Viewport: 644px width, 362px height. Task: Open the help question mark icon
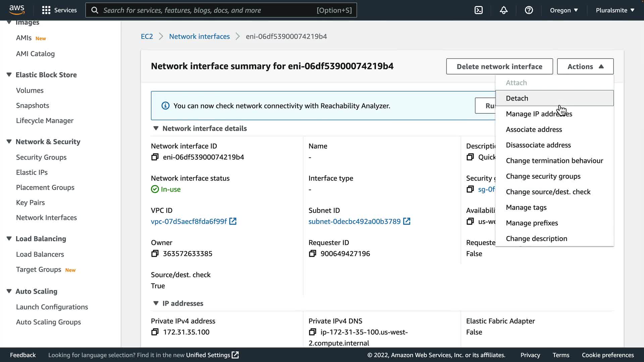click(x=529, y=10)
